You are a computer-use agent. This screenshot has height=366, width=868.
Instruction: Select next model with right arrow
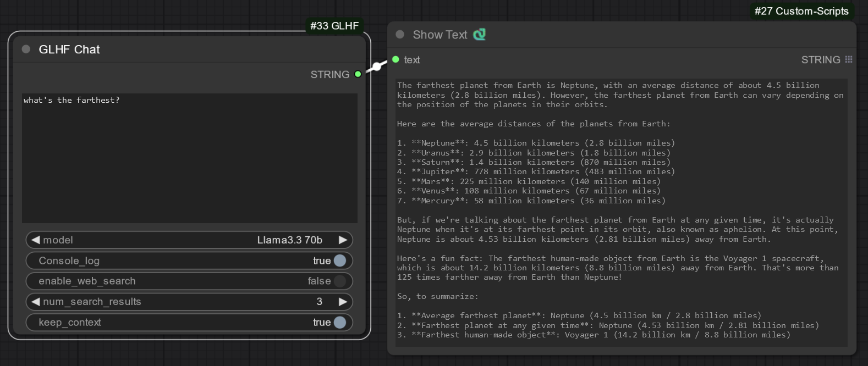pos(343,240)
